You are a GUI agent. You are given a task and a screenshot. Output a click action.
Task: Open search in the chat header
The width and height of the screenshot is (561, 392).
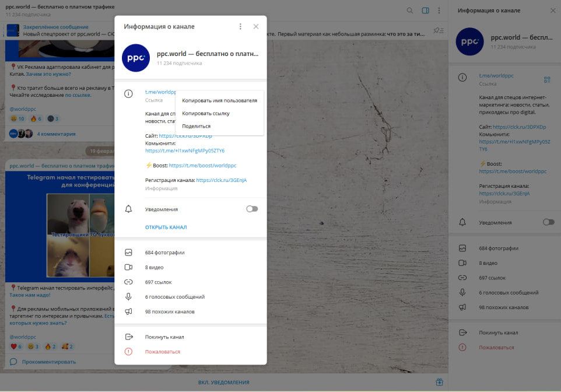point(410,10)
